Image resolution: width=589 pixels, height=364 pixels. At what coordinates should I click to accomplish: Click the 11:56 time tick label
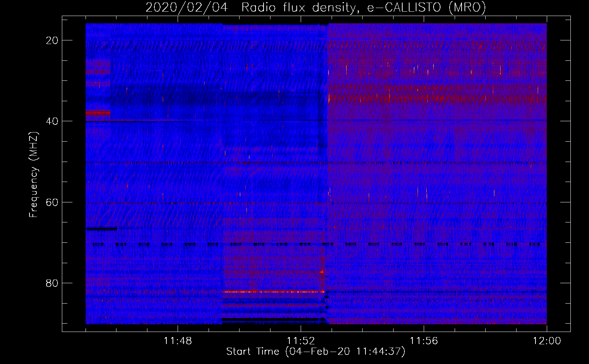click(424, 341)
